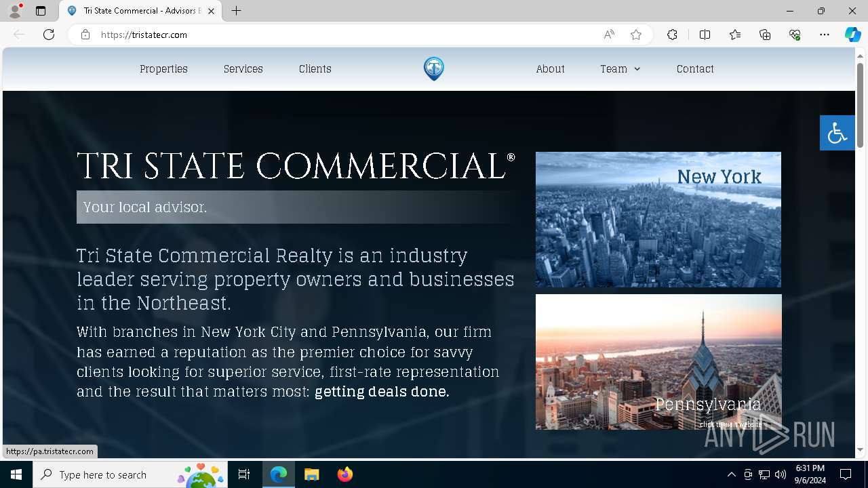Open the taskbar clock and date

point(810,474)
